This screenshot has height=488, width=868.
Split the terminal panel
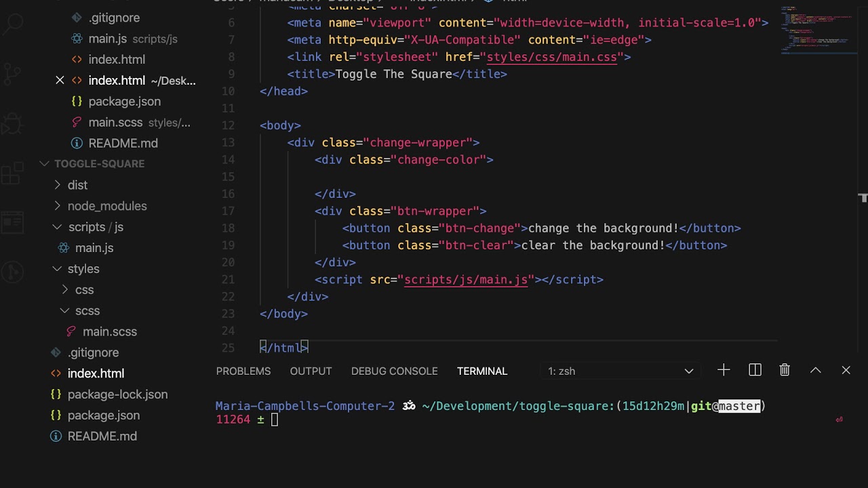coord(755,370)
